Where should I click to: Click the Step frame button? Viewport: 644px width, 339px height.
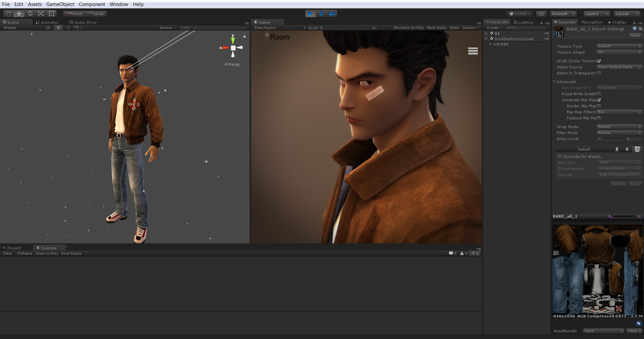pyautogui.click(x=332, y=14)
